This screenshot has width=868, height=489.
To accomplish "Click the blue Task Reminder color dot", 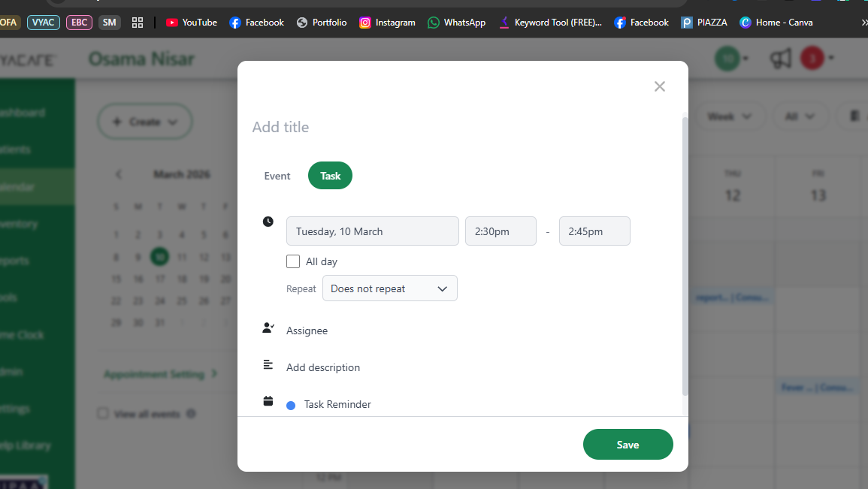I will (x=291, y=406).
